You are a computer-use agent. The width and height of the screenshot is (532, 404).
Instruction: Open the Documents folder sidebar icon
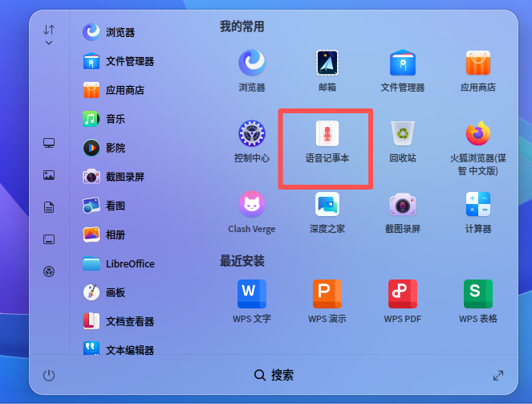point(49,207)
